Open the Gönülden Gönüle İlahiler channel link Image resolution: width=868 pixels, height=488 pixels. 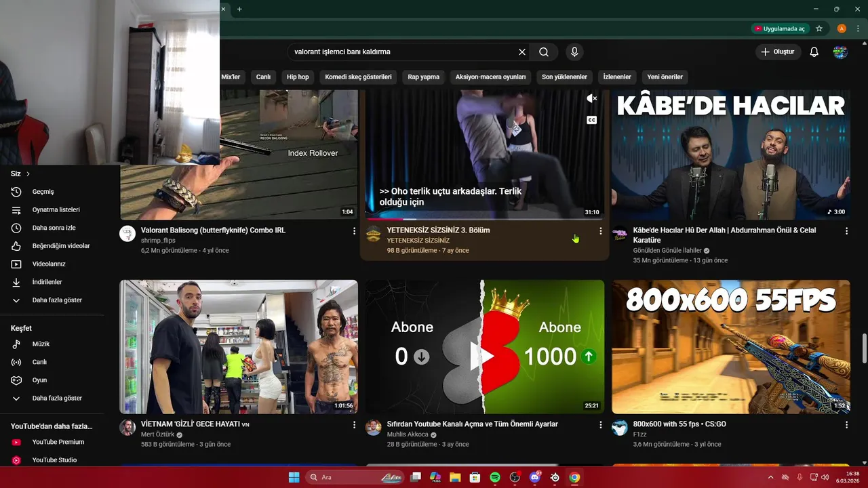667,250
